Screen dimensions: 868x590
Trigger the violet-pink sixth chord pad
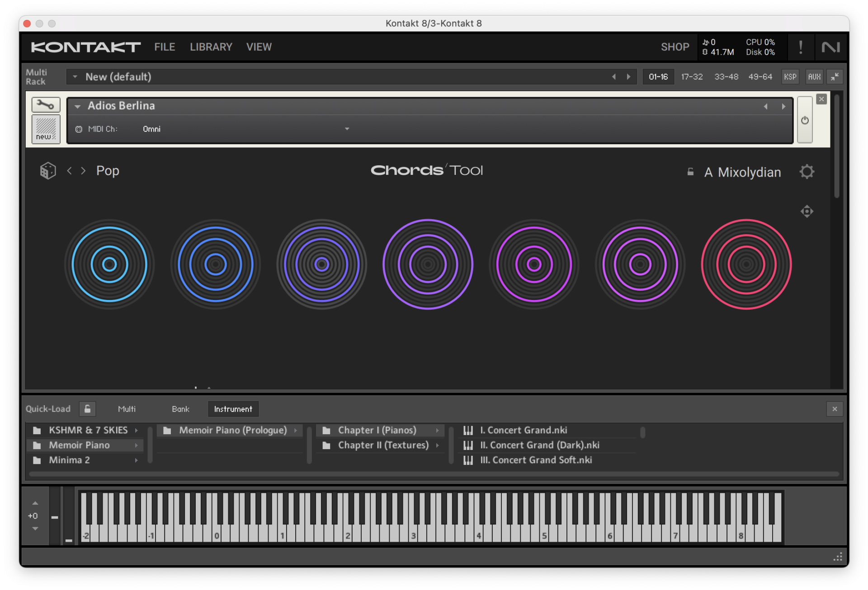click(640, 264)
